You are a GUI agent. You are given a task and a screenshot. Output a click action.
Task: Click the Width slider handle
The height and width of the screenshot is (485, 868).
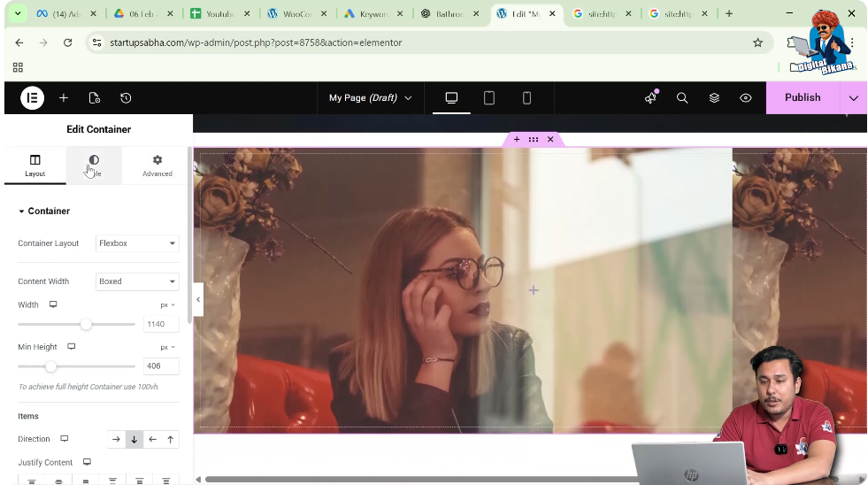pos(86,325)
